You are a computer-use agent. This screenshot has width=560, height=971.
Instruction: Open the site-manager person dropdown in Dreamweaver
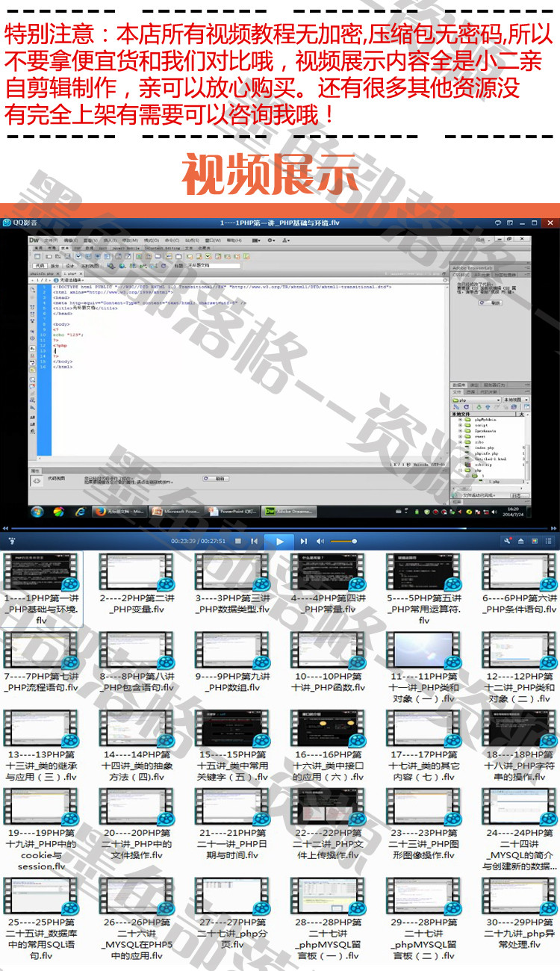(287, 241)
